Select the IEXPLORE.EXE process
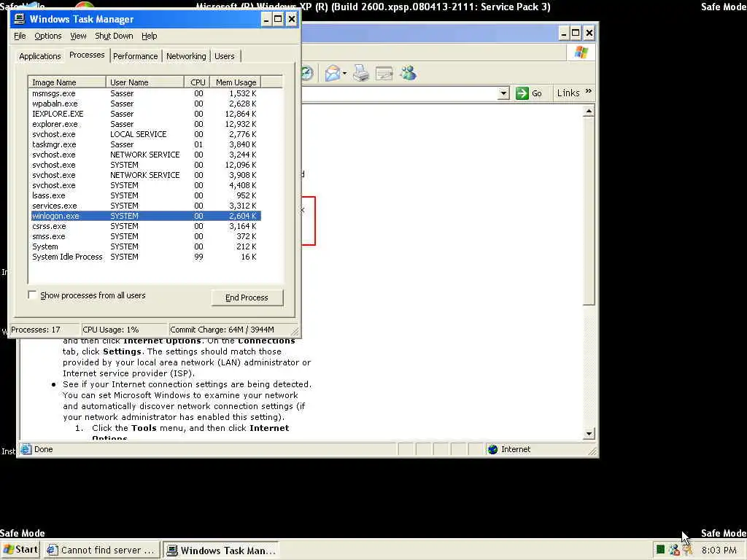This screenshot has height=560, width=747. point(145,114)
